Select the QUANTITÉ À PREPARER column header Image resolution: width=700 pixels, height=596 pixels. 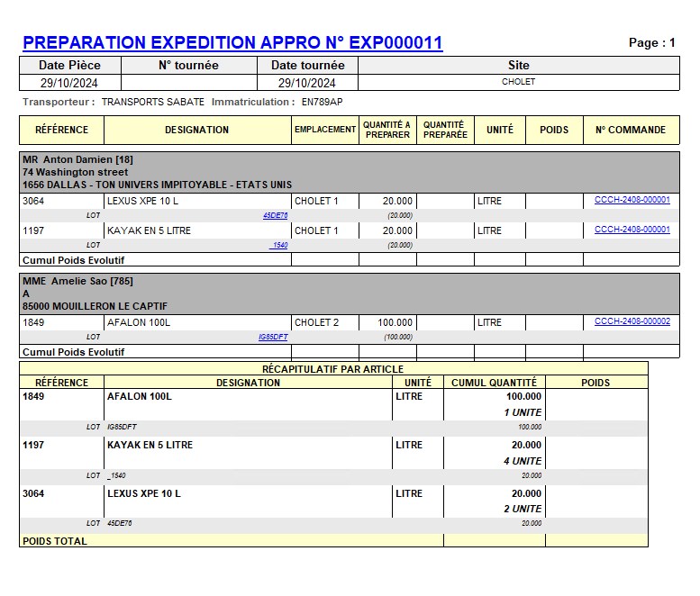tap(387, 130)
